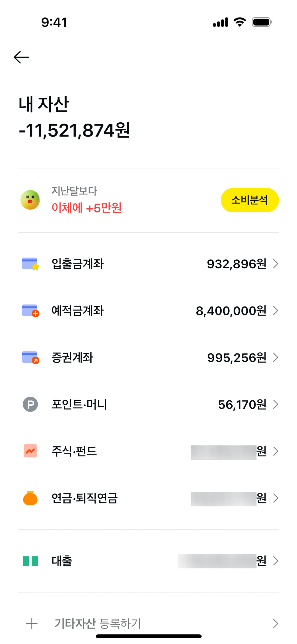Tap the green 대출 icon

[x=30, y=561]
